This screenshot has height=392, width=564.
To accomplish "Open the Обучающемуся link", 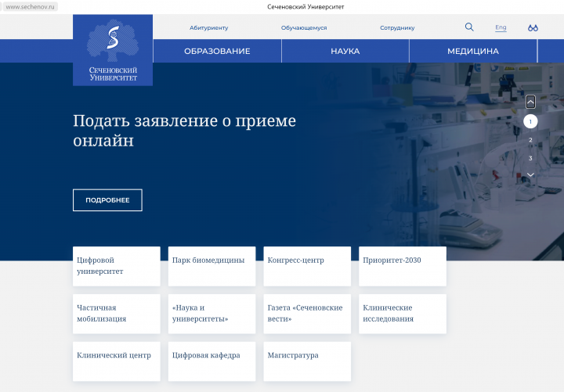I will click(304, 27).
